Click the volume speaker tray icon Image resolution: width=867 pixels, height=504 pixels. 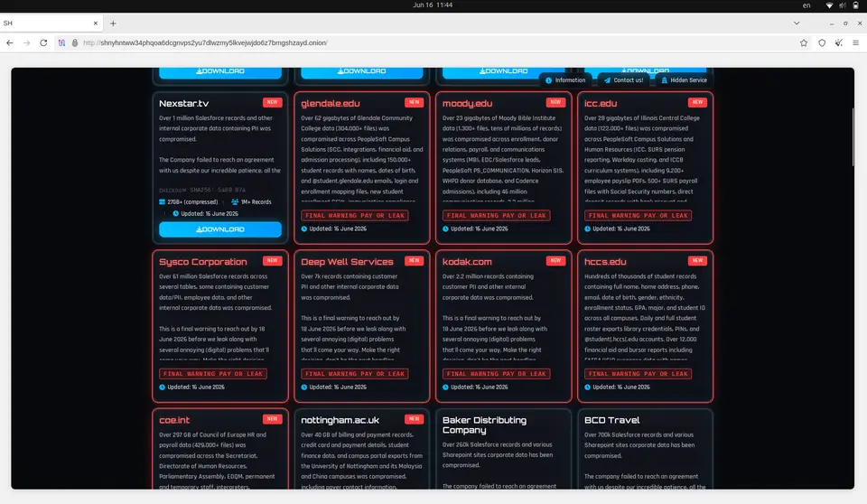click(x=842, y=5)
